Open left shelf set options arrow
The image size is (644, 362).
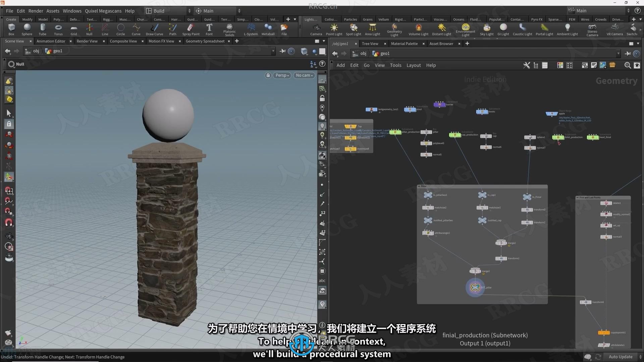tap(295, 19)
